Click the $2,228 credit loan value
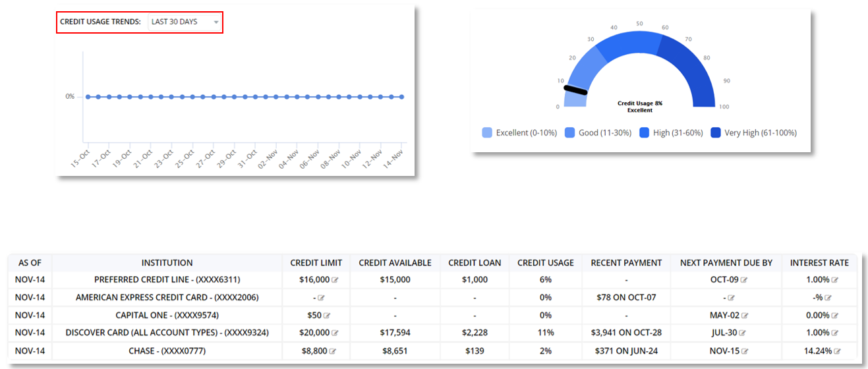Screen dimensions: 868x369 click(475, 333)
